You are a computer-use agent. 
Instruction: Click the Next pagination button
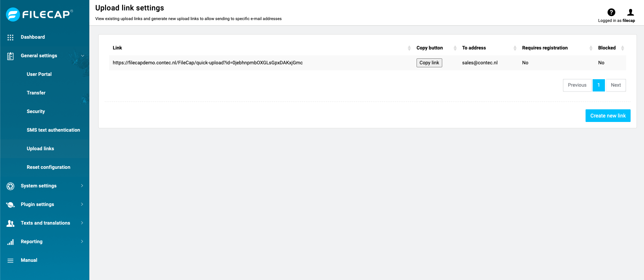[x=615, y=85]
